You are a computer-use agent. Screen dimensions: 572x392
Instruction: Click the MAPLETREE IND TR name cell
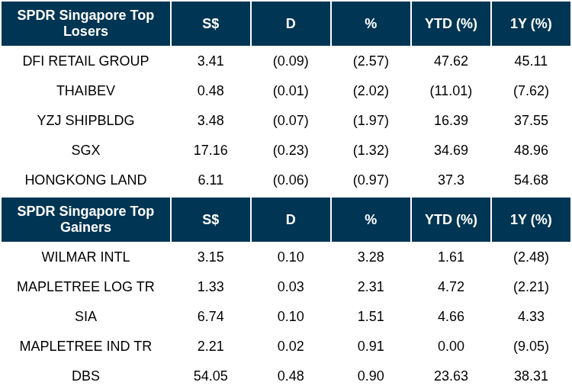85,346
